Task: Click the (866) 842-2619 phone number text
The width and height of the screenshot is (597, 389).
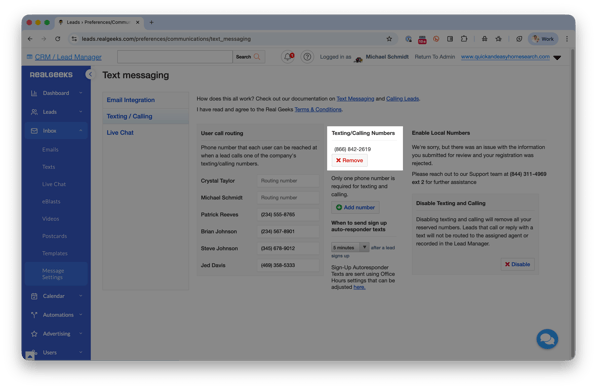Action: pos(352,149)
